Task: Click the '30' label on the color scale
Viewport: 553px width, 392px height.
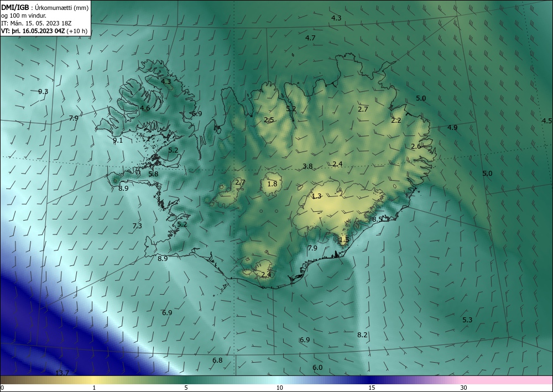Action: point(463,388)
